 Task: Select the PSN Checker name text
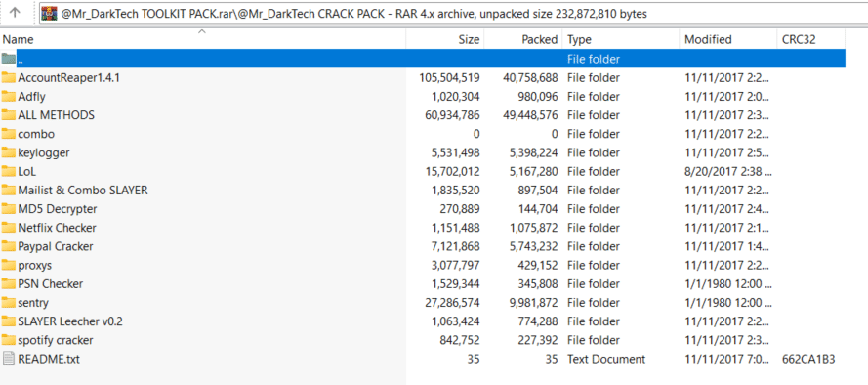(51, 283)
